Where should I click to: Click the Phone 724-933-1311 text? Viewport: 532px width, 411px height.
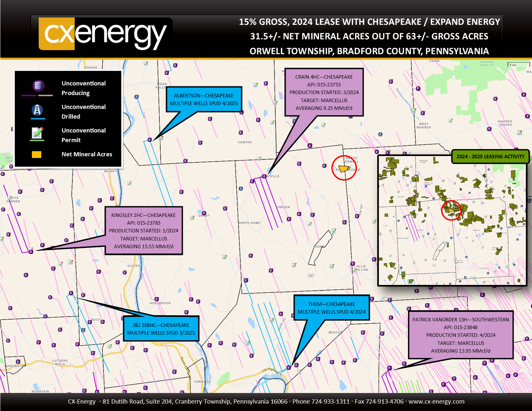pos(321,401)
